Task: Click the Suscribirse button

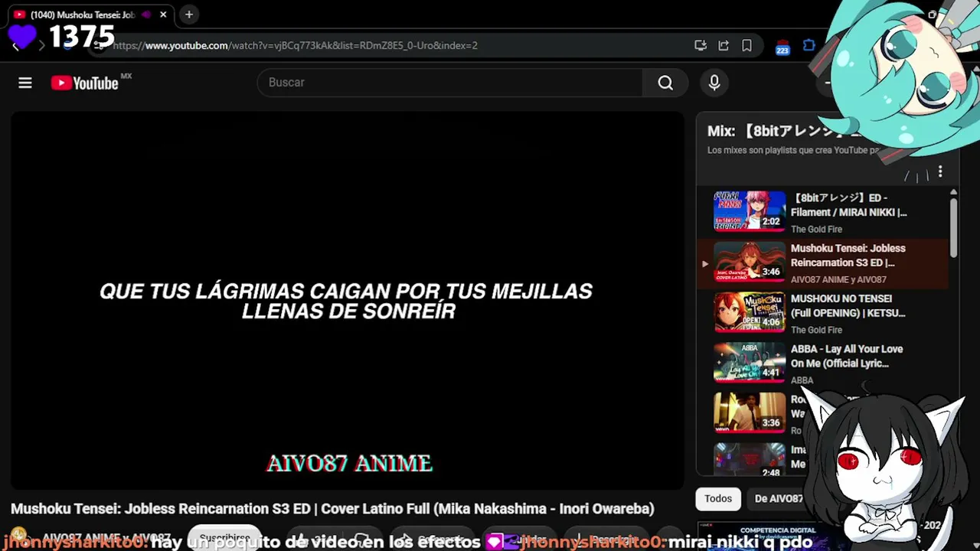Action: (x=224, y=538)
